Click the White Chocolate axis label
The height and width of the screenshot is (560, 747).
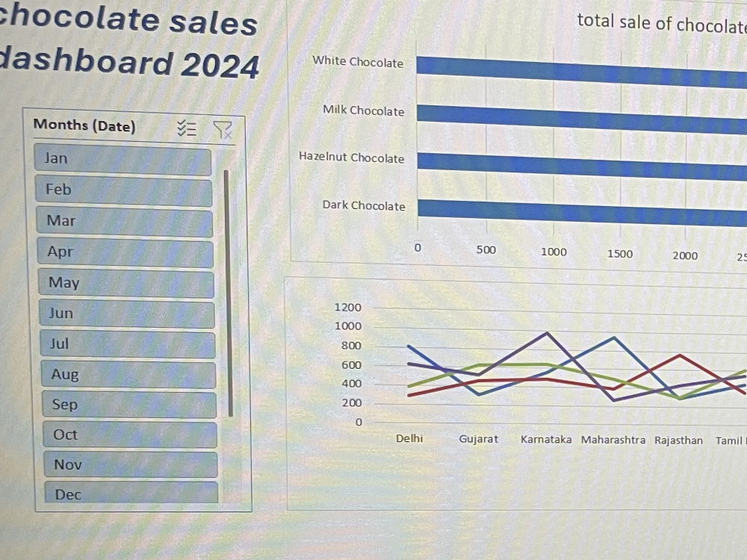click(x=358, y=62)
